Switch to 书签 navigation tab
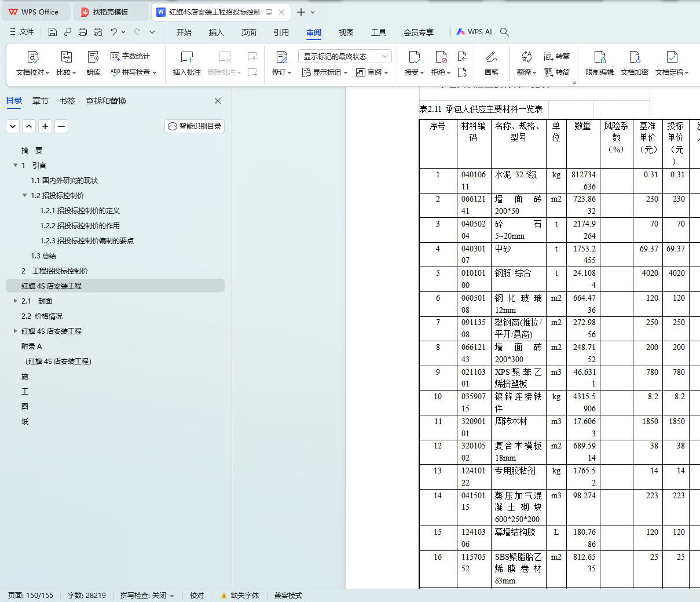This screenshot has width=700, height=602. click(67, 101)
